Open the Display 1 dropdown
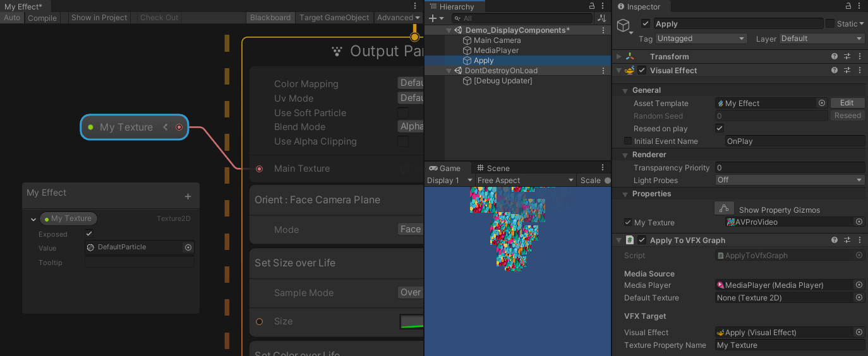Image resolution: width=868 pixels, height=356 pixels. pos(449,180)
